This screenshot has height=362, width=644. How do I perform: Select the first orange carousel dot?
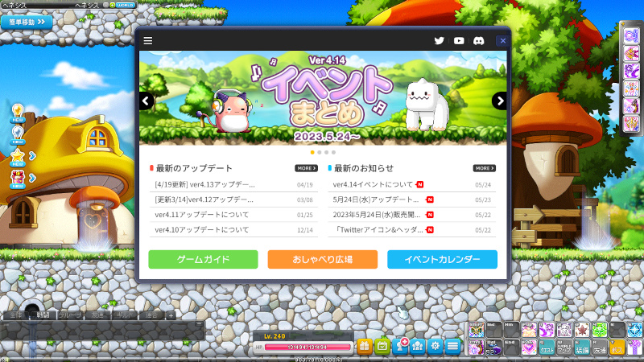pyautogui.click(x=312, y=152)
